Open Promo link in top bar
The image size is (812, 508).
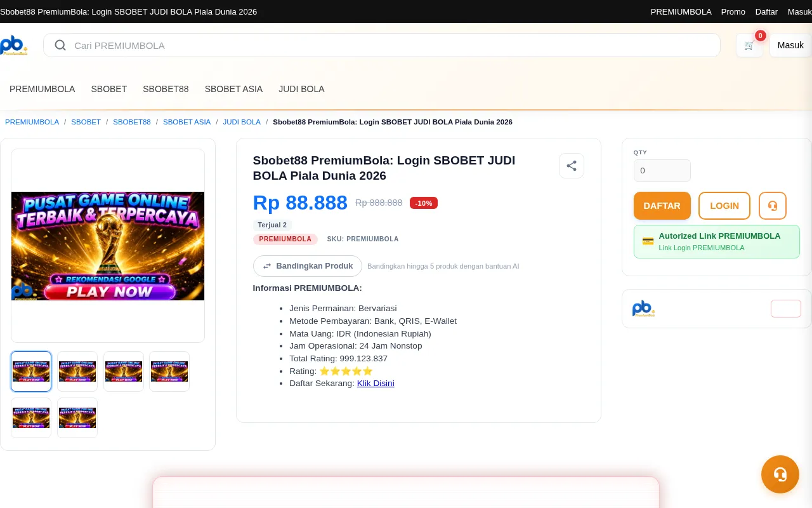coord(733,11)
